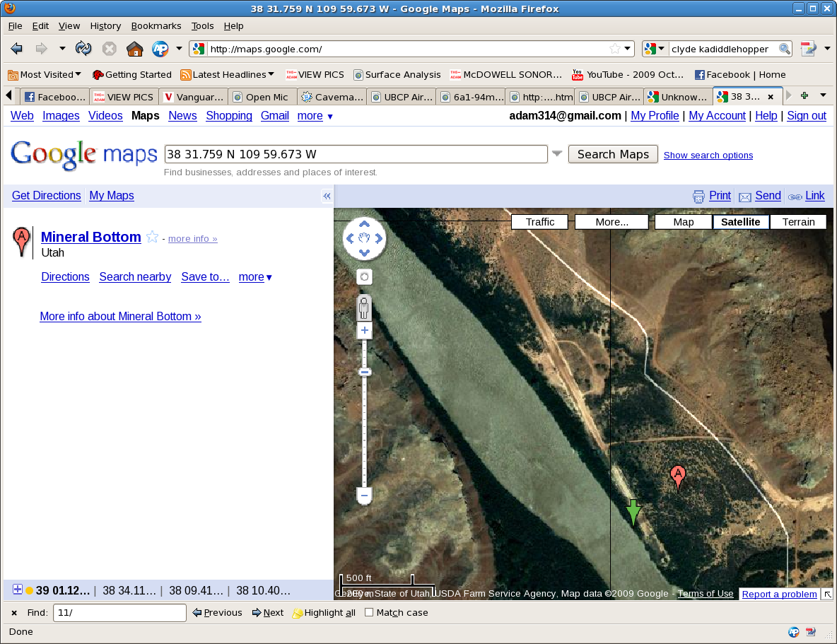Image resolution: width=837 pixels, height=644 pixels.
Task: Enable the Match case checkbox
Action: [369, 613]
